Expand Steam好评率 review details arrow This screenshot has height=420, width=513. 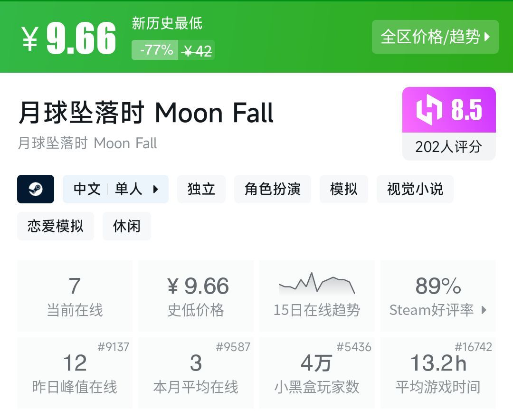(x=484, y=310)
